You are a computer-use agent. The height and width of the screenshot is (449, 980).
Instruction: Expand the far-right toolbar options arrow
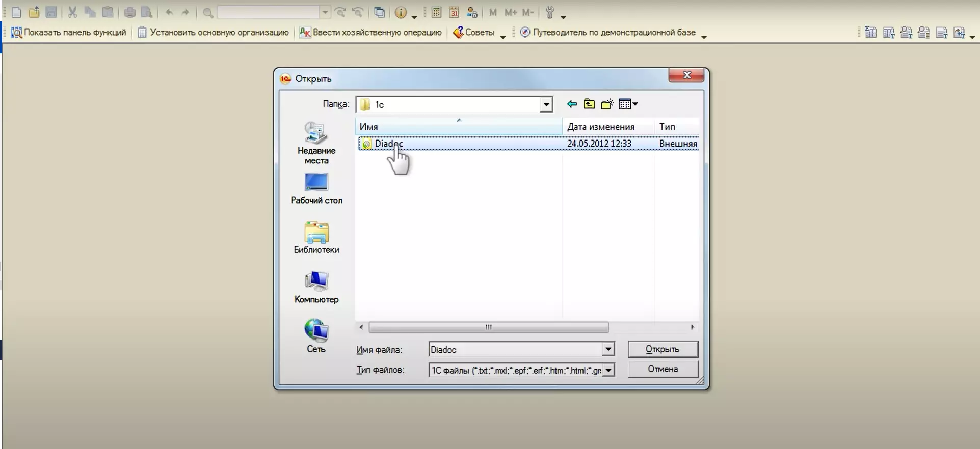pyautogui.click(x=972, y=37)
